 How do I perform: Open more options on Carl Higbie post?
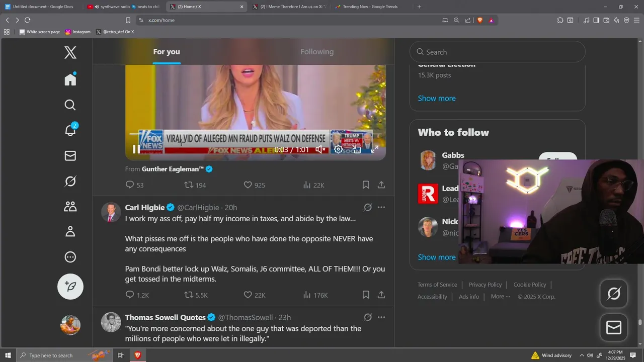pyautogui.click(x=381, y=207)
